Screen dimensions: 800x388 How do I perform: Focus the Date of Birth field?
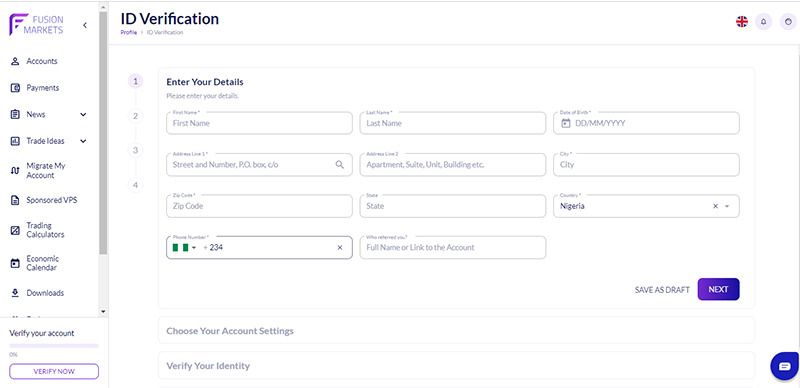pyautogui.click(x=646, y=123)
